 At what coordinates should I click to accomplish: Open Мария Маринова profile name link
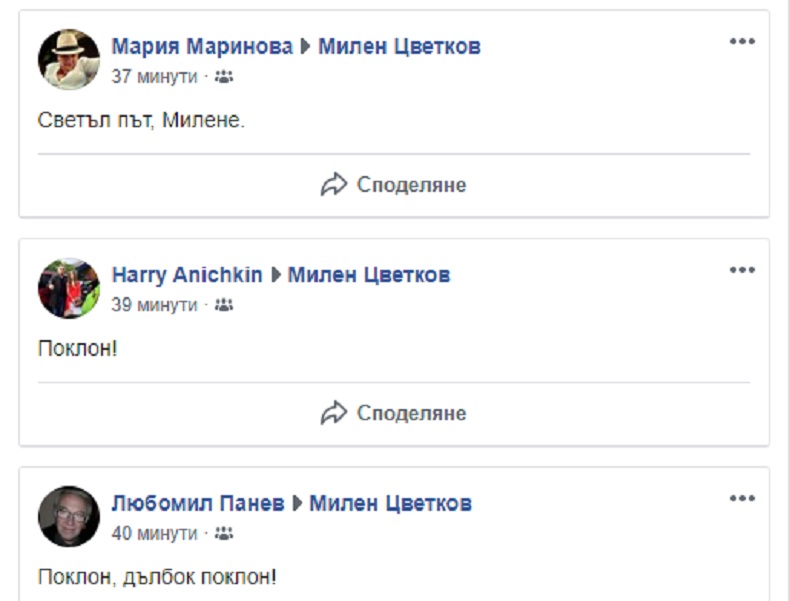click(x=202, y=46)
